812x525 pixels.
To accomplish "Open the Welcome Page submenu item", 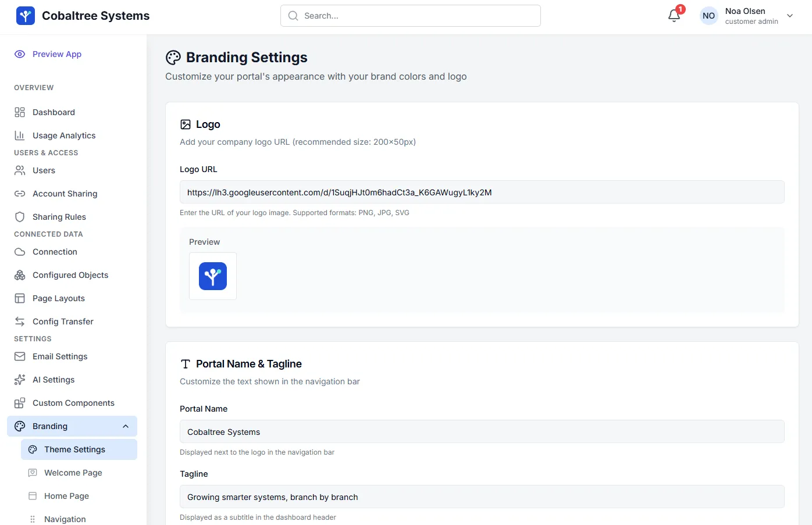I will click(x=79, y=473).
